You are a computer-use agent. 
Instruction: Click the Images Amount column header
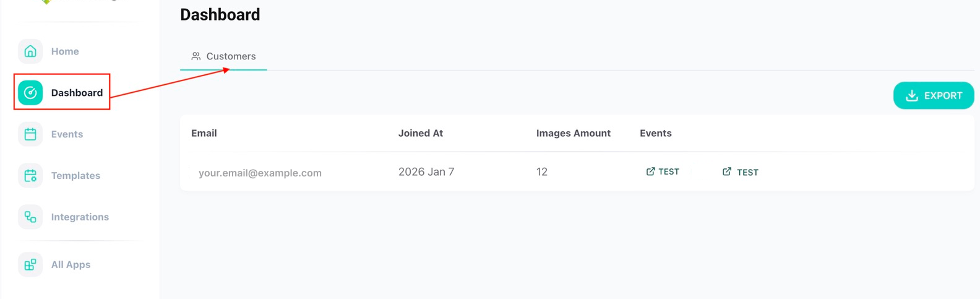(x=573, y=133)
